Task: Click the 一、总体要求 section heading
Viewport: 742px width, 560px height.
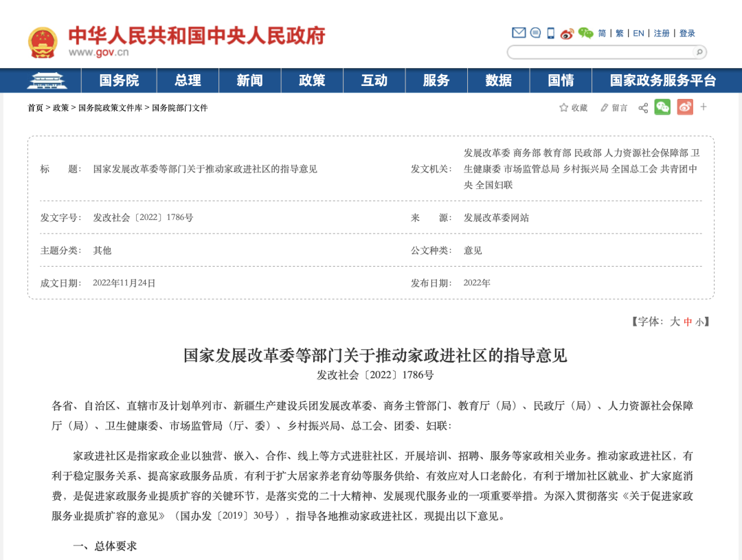Action: 104,546
